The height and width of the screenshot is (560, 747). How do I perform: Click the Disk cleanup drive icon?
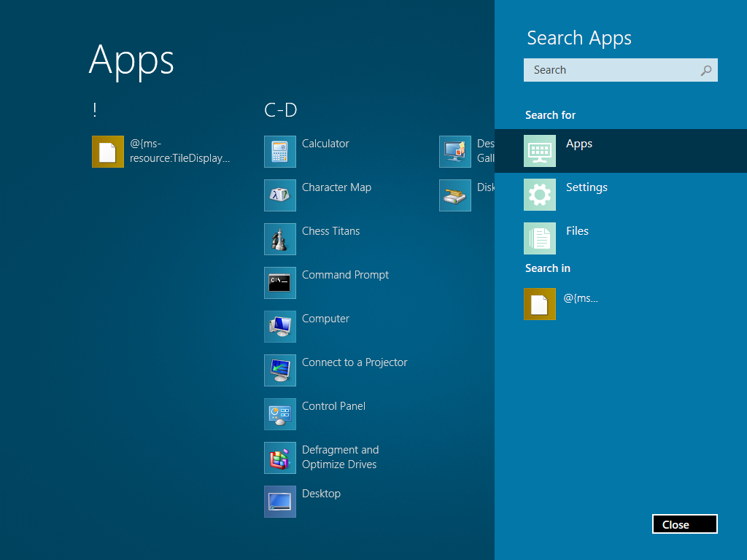[x=455, y=195]
